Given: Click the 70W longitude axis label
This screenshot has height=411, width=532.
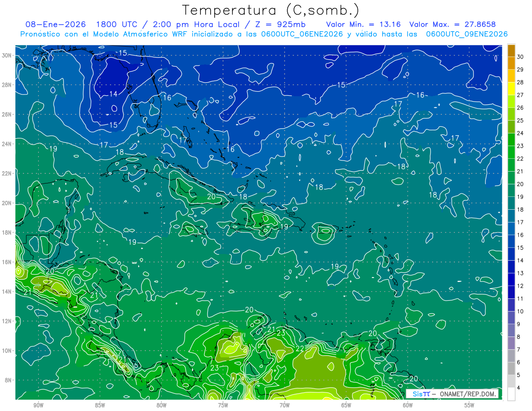Looking at the screenshot, I should (285, 405).
